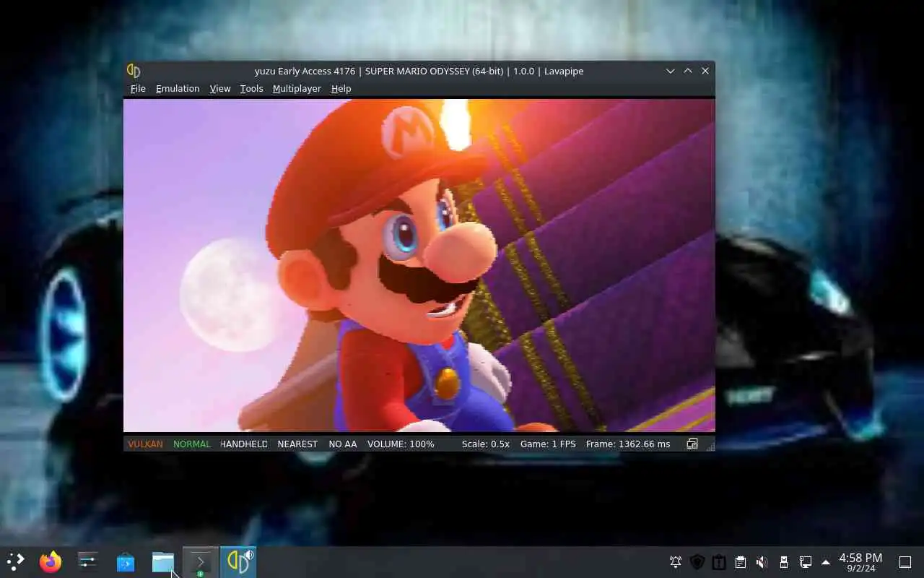Viewport: 924px width, 578px height.
Task: Open the clipboard tray icon
Action: [x=740, y=562]
